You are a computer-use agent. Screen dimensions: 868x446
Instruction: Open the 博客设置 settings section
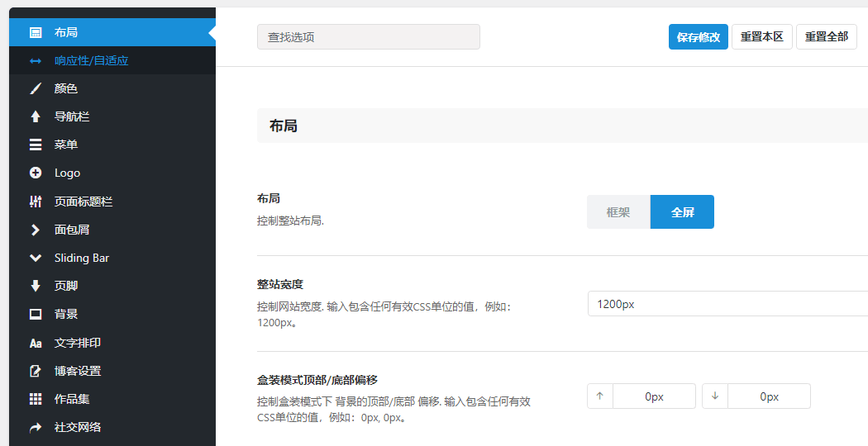(78, 371)
